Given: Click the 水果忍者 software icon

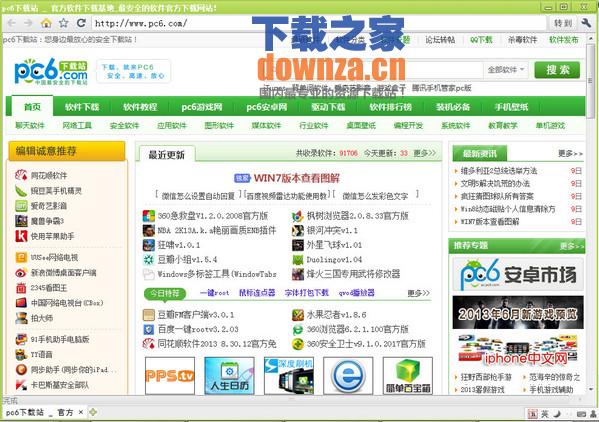Looking at the screenshot, I should pos(298,315).
